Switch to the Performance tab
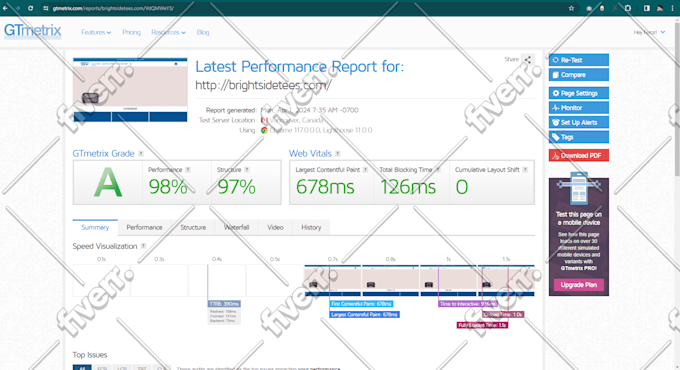 (x=144, y=227)
